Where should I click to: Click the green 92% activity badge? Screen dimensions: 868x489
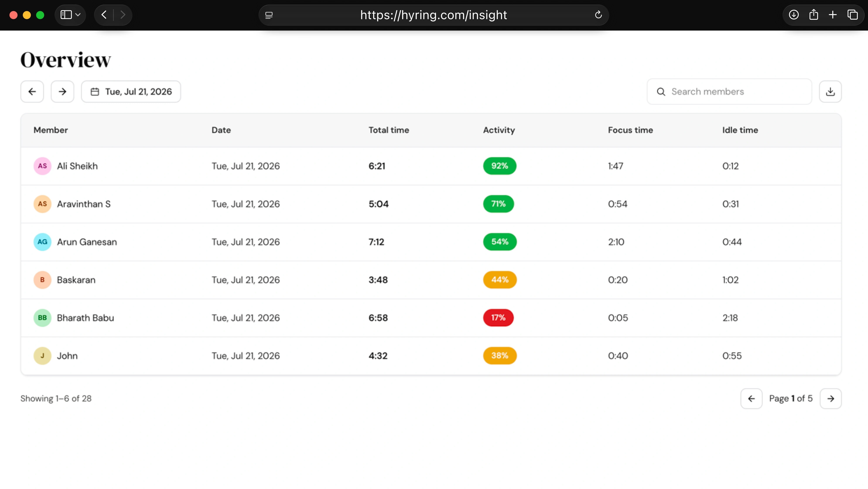[x=499, y=166]
